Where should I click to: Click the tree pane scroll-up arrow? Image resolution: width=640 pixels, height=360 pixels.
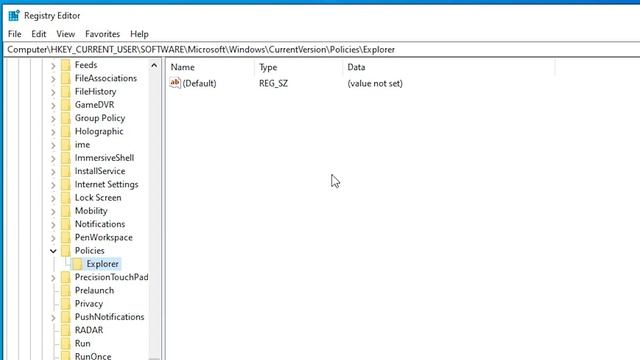tap(154, 65)
